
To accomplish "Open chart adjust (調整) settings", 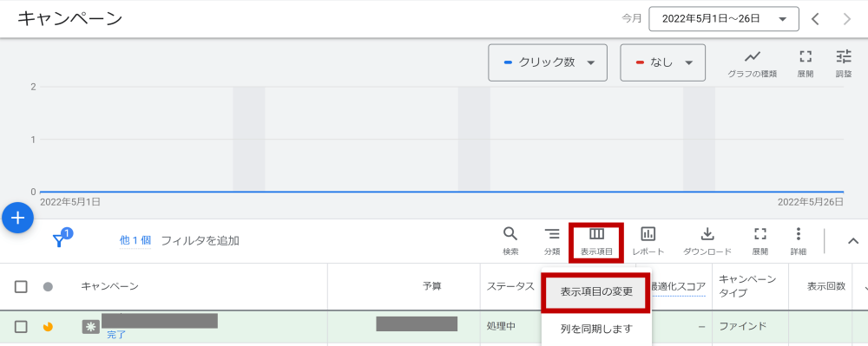I will 844,64.
